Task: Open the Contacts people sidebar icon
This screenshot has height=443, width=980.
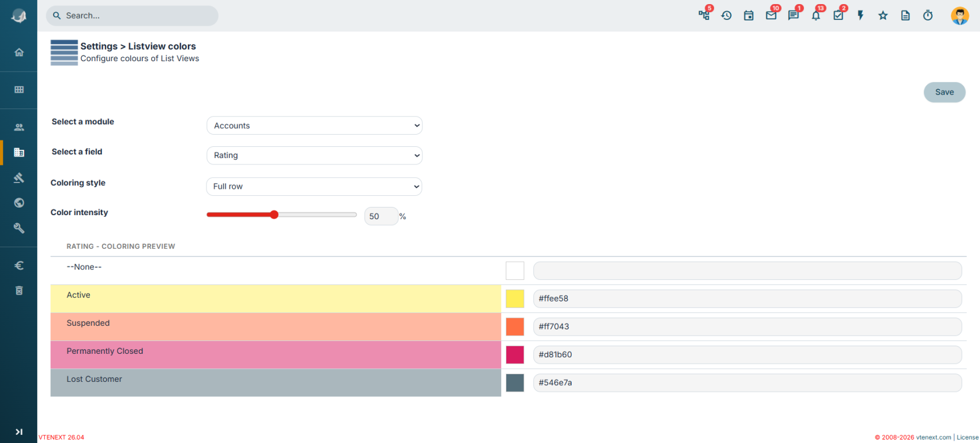Action: click(x=19, y=127)
